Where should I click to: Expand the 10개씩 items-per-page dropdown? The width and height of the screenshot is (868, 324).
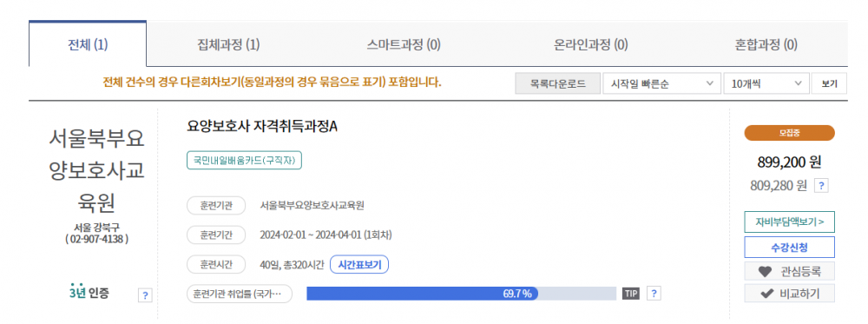click(766, 84)
